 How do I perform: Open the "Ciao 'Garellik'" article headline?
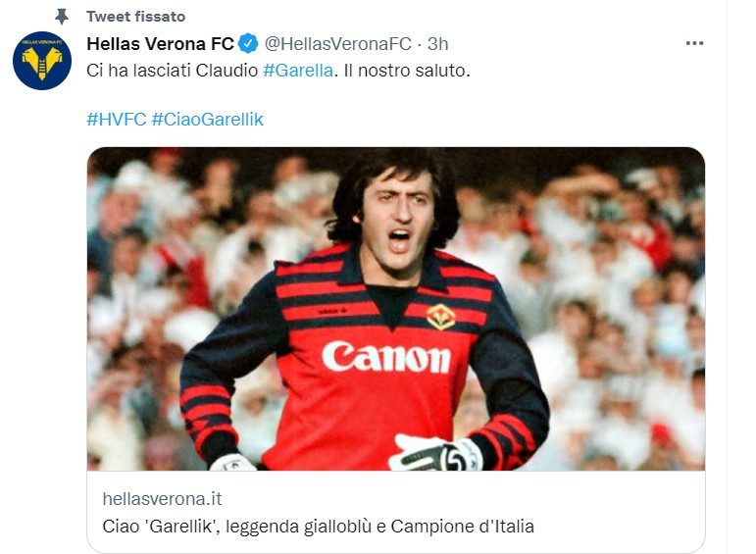318,527
